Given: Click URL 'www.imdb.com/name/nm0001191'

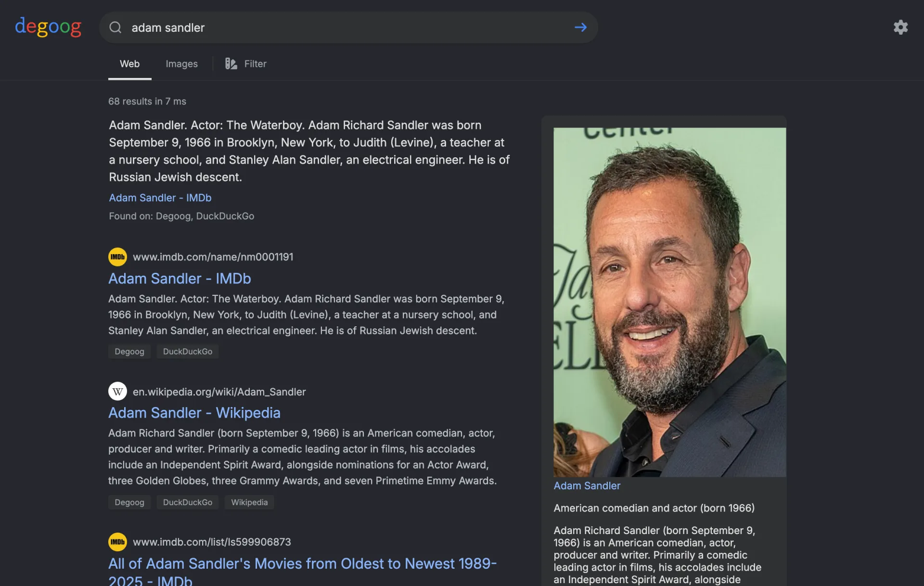Looking at the screenshot, I should point(213,257).
